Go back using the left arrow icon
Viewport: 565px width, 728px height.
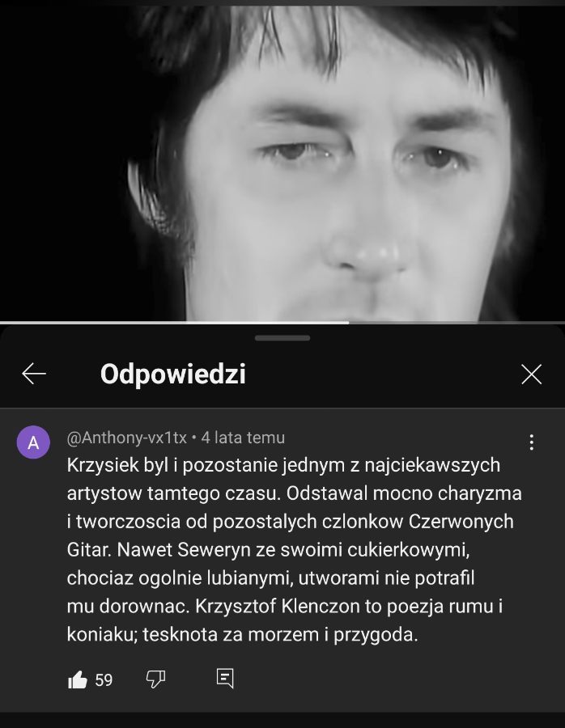pyautogui.click(x=34, y=374)
